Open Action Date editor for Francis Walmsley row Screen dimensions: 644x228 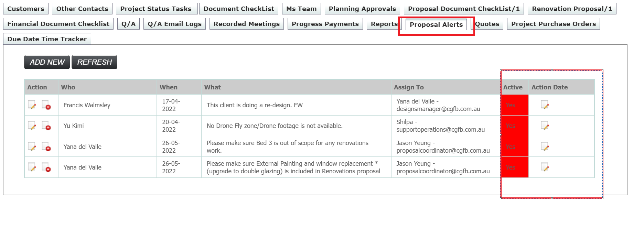point(545,105)
